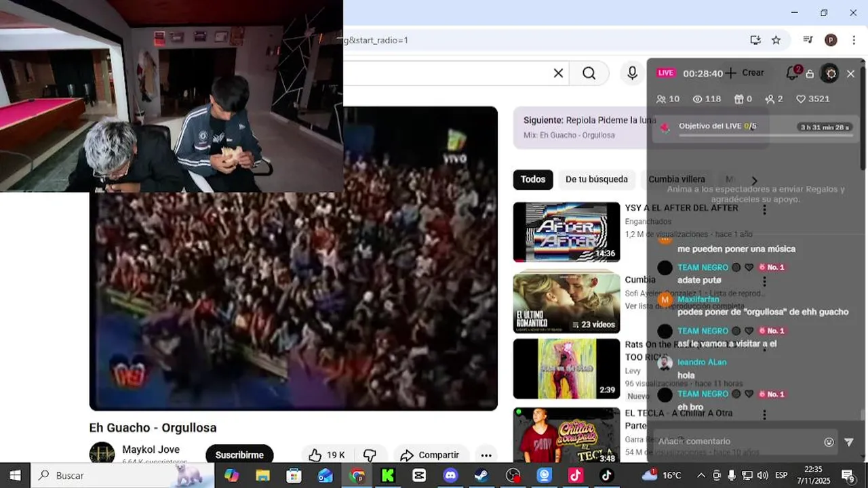The image size is (868, 488).
Task: Toggle the padlock icon in LIVE panel
Action: 810,74
